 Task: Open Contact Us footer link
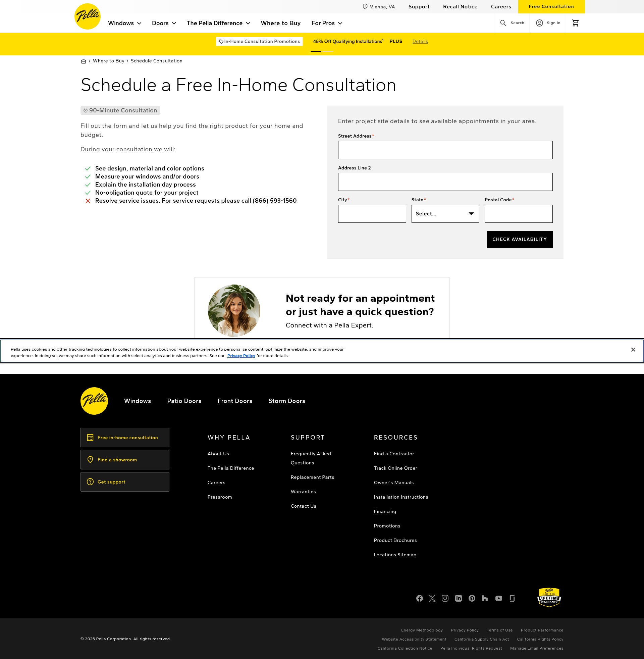pos(304,506)
